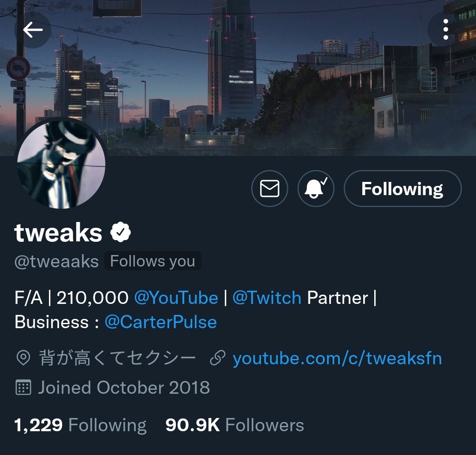This screenshot has height=455, width=476.
Task: Click the Joined October 2018 text
Action: point(124,387)
